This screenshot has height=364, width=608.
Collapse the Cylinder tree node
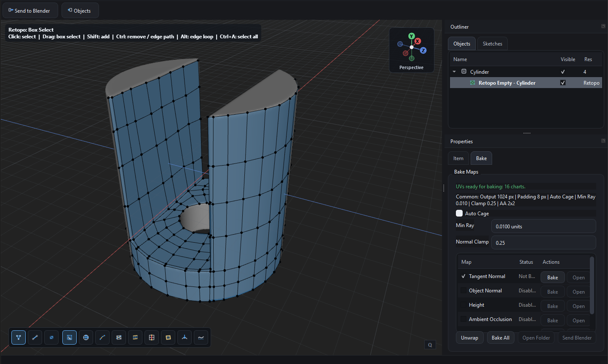click(454, 72)
